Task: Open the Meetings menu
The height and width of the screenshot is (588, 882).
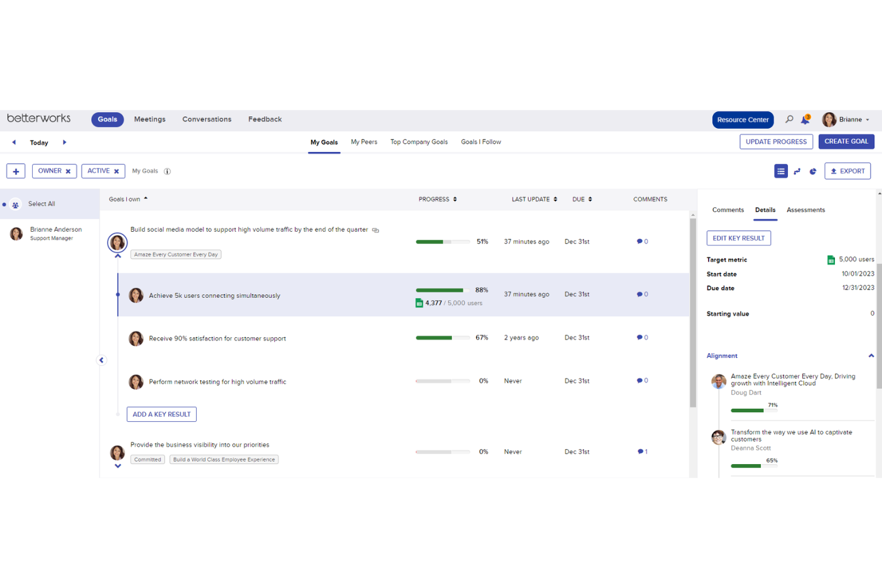Action: (150, 119)
